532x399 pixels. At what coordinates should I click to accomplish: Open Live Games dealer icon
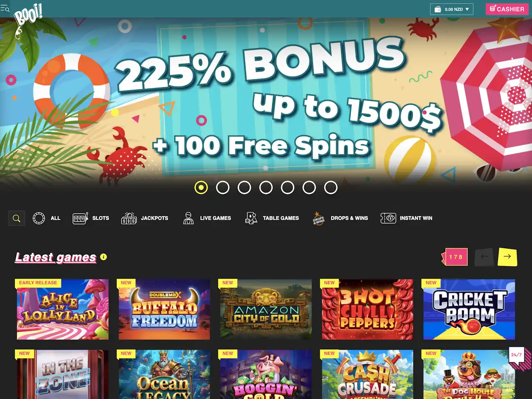pyautogui.click(x=188, y=218)
